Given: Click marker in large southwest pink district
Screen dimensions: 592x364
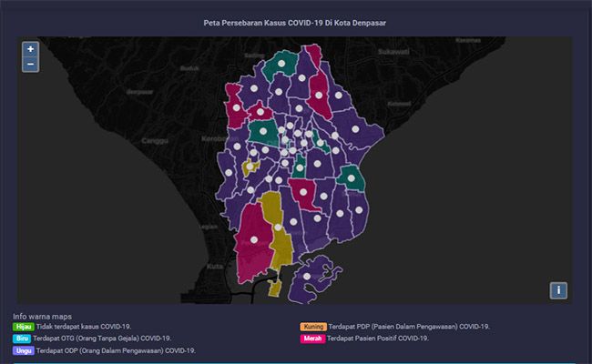Looking at the screenshot, I should pyautogui.click(x=254, y=240).
